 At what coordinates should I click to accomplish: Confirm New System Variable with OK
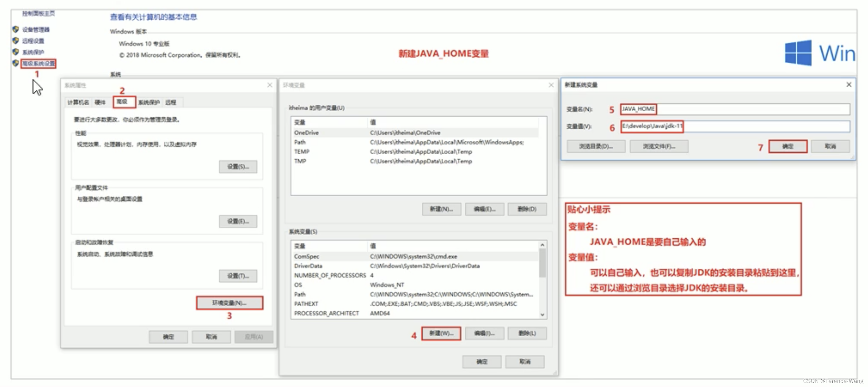point(788,146)
